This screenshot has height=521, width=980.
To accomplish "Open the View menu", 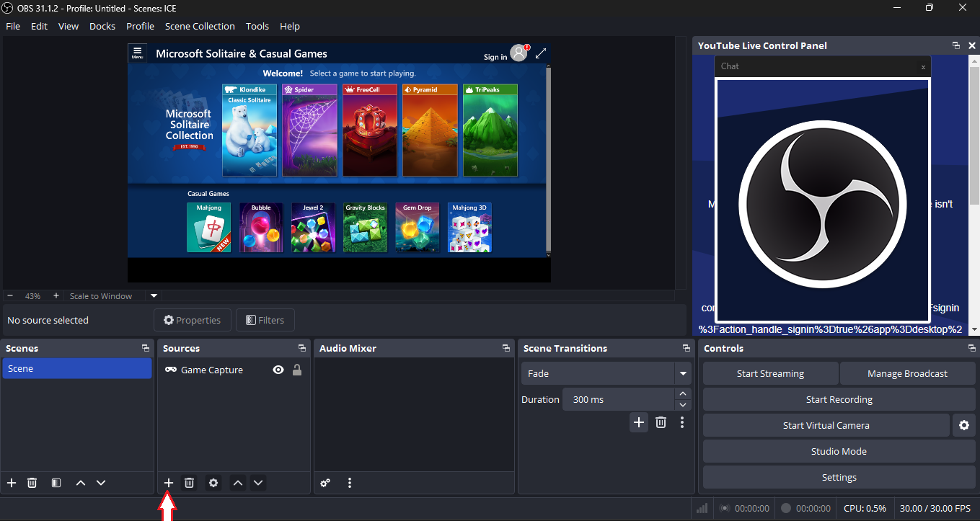I will tap(69, 26).
